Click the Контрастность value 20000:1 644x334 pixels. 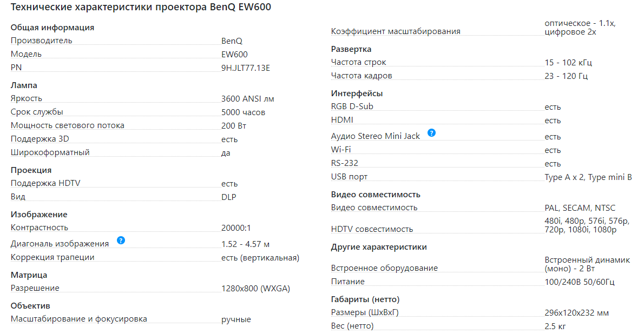tap(236, 228)
